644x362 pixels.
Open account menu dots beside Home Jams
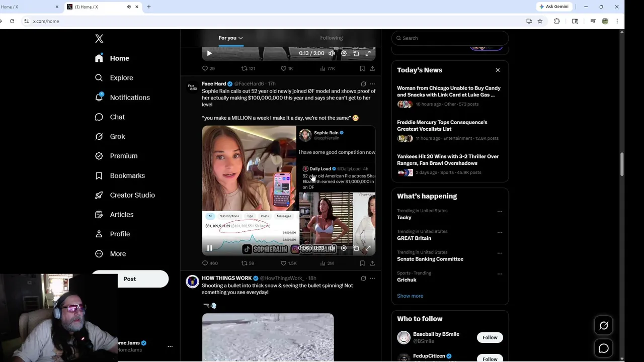coord(170,346)
